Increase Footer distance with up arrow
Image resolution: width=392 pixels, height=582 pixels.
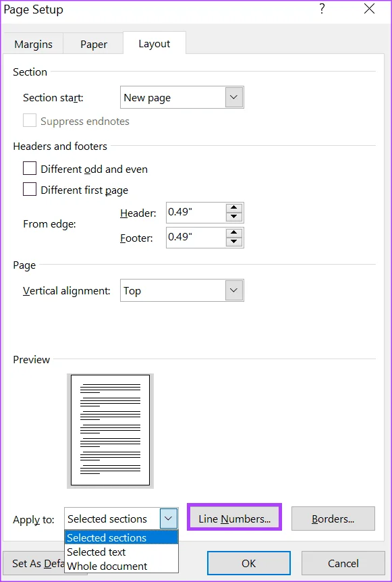pyautogui.click(x=234, y=233)
